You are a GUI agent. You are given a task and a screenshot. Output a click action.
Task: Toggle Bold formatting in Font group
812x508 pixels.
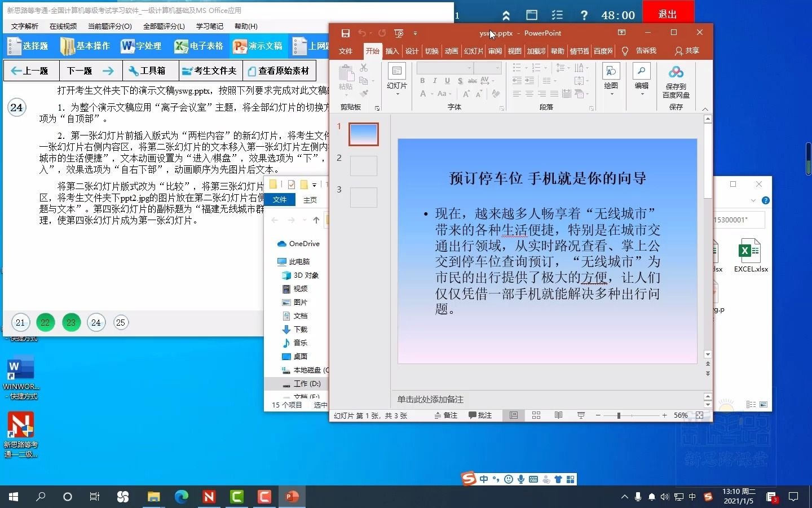pos(422,81)
